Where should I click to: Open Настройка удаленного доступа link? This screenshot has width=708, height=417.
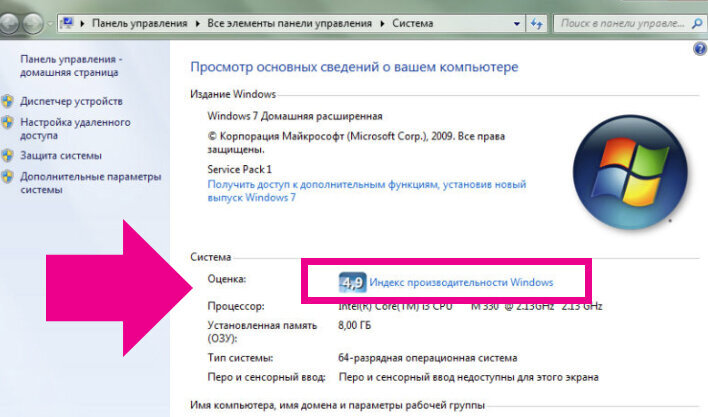point(75,129)
